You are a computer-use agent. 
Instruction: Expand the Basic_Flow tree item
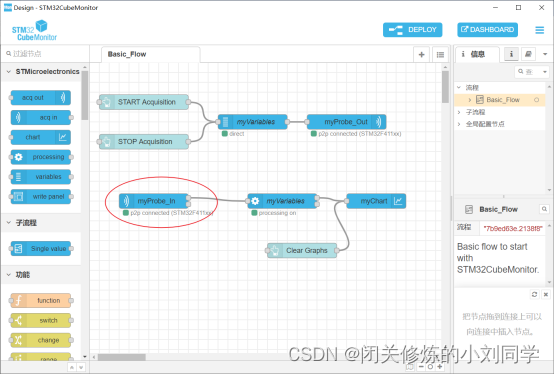(470, 100)
